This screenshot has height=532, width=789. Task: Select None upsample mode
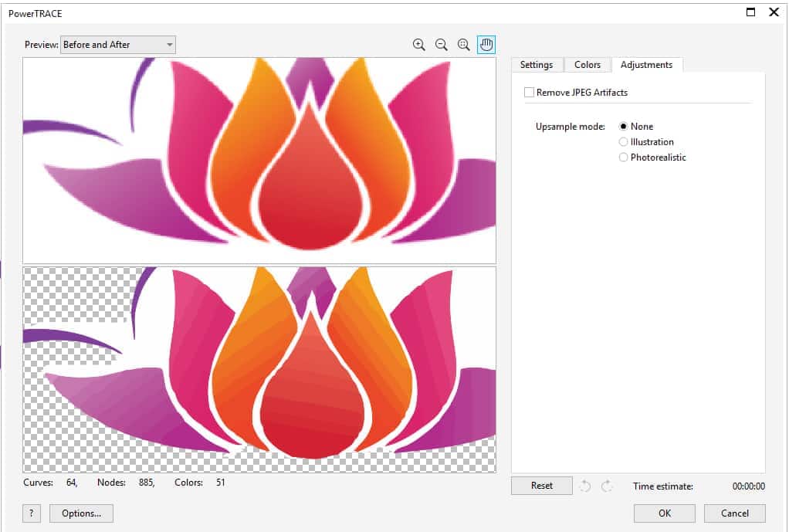point(624,127)
